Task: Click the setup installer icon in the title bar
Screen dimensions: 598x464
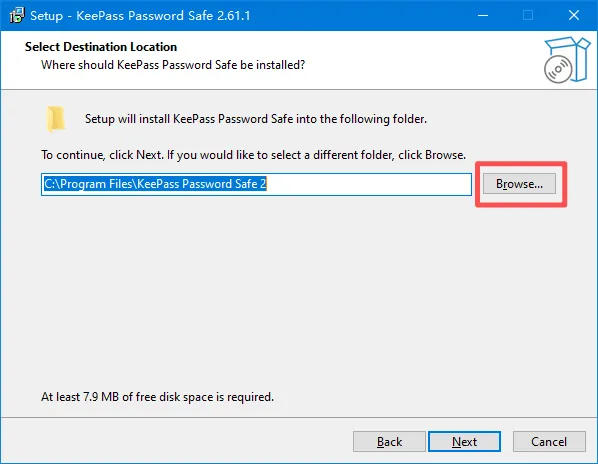Action: [x=17, y=15]
